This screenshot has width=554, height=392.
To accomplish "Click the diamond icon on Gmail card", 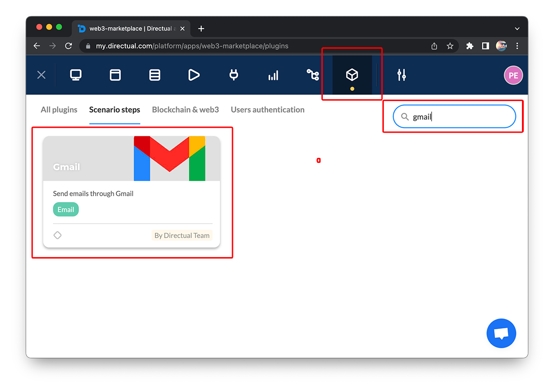I will pos(57,235).
